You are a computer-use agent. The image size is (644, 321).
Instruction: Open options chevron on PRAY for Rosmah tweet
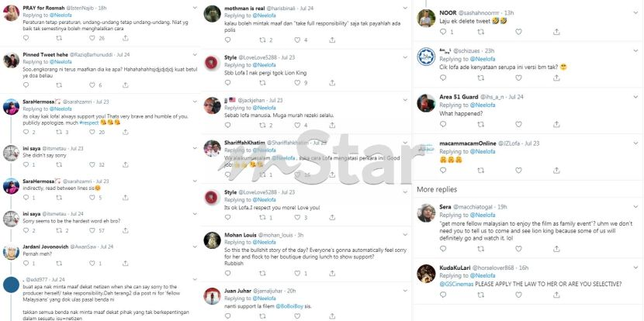coord(195,8)
